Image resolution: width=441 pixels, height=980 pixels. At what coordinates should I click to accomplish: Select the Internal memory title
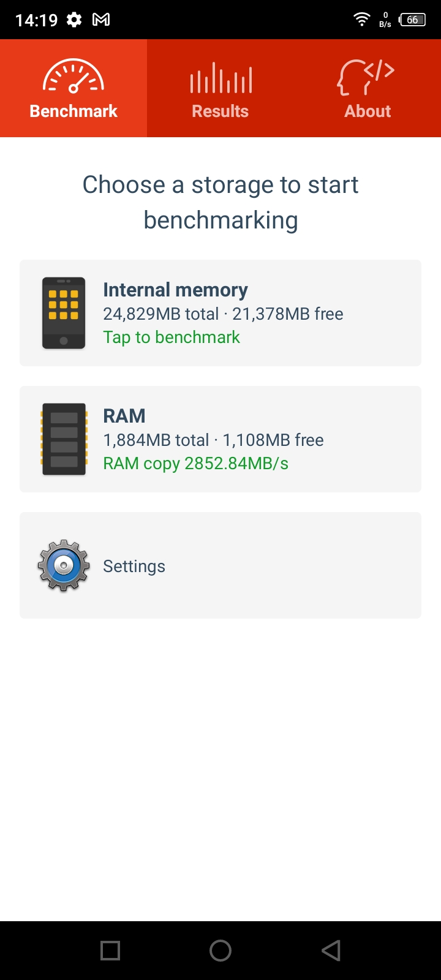pyautogui.click(x=175, y=290)
